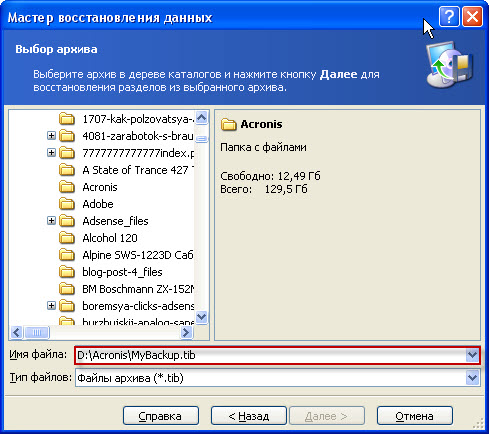Click Acronis folder icon in details pane
This screenshot has height=434, width=489.
click(228, 124)
